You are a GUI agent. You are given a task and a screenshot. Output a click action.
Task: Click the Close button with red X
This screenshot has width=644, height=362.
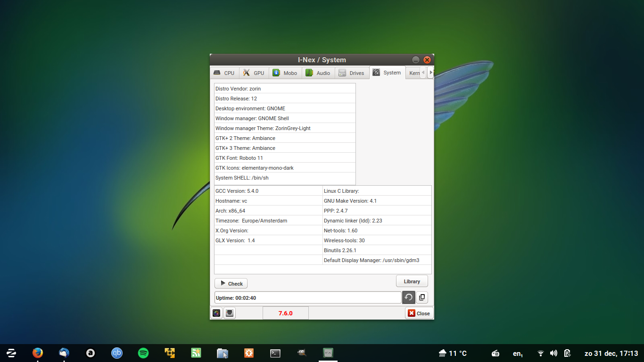(x=419, y=313)
